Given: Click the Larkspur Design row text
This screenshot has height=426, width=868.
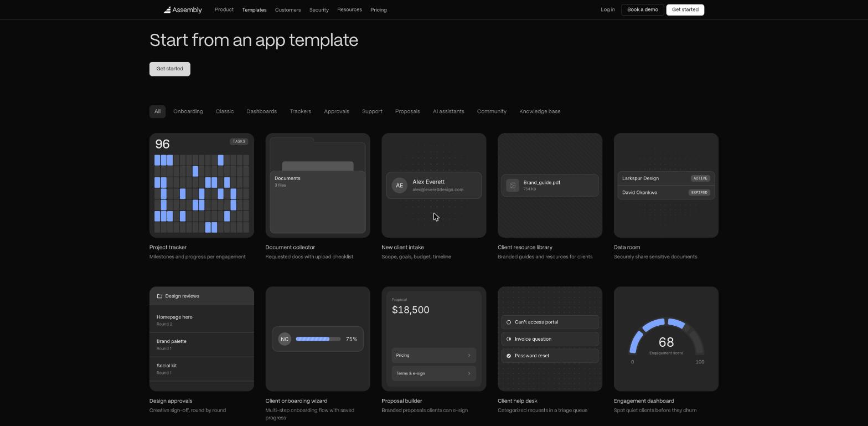Looking at the screenshot, I should (640, 178).
